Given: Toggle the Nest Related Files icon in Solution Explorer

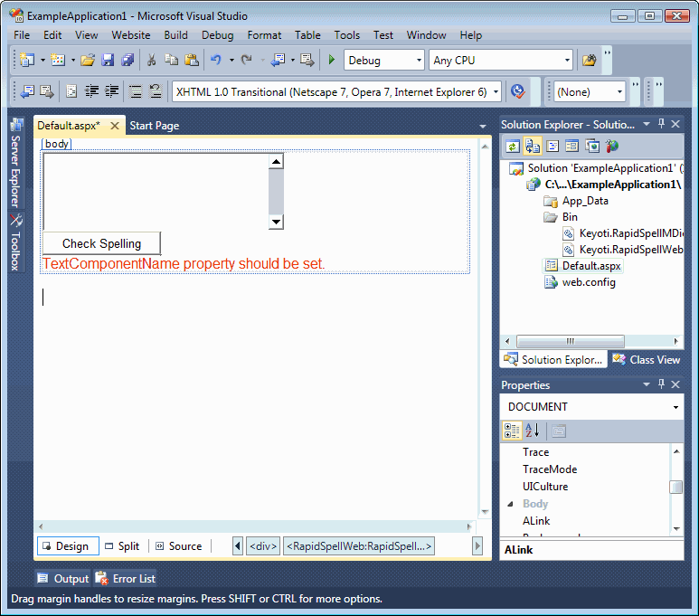Looking at the screenshot, I should [x=533, y=146].
